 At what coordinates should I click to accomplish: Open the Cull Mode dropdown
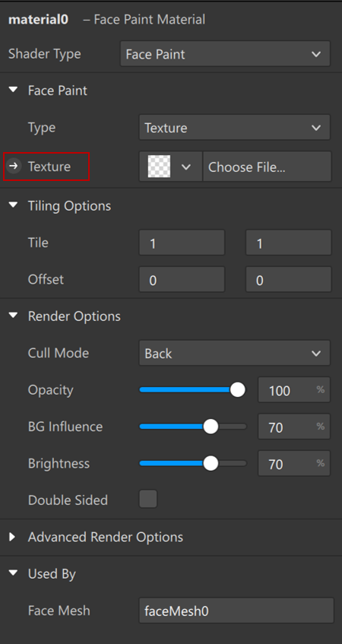click(x=234, y=354)
